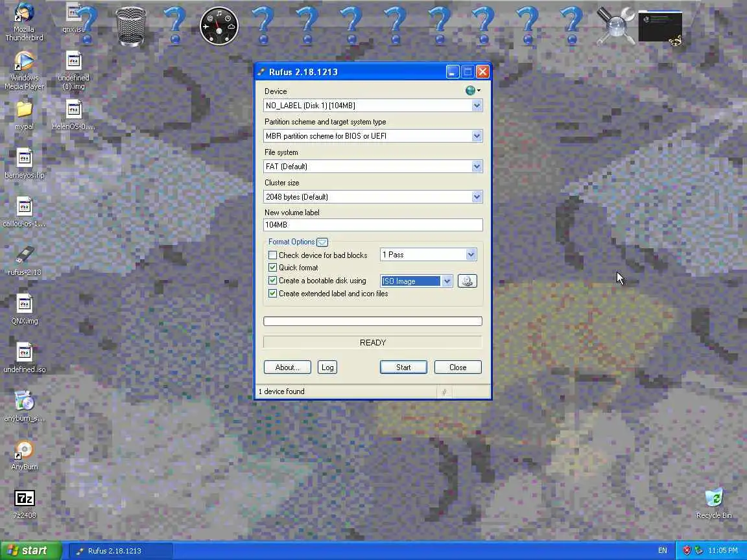The width and height of the screenshot is (747, 560).
Task: Click the Rufus title bar app icon
Action: click(x=261, y=72)
